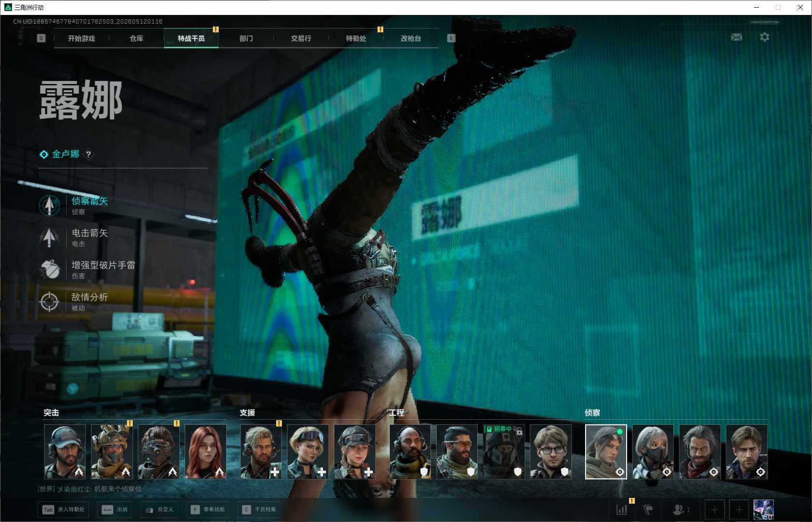Select first 工程 operator with headset
Screen dimensions: 812x522
pyautogui.click(x=410, y=452)
